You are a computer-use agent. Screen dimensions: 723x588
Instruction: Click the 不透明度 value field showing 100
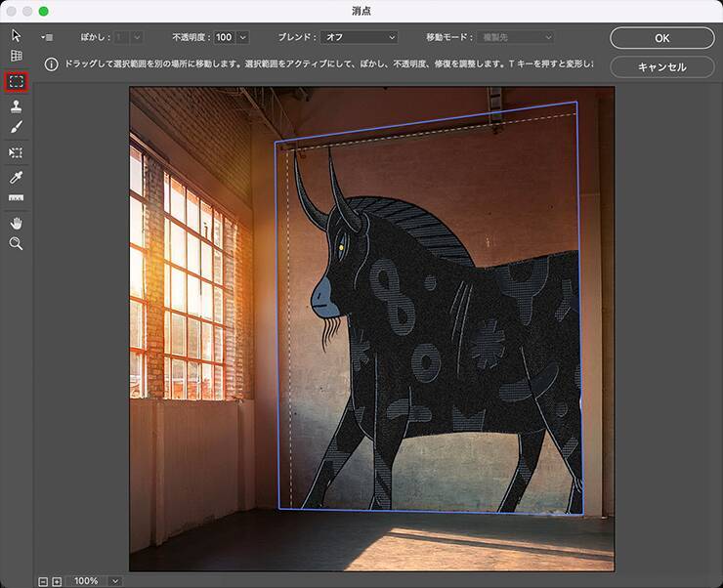pos(224,37)
